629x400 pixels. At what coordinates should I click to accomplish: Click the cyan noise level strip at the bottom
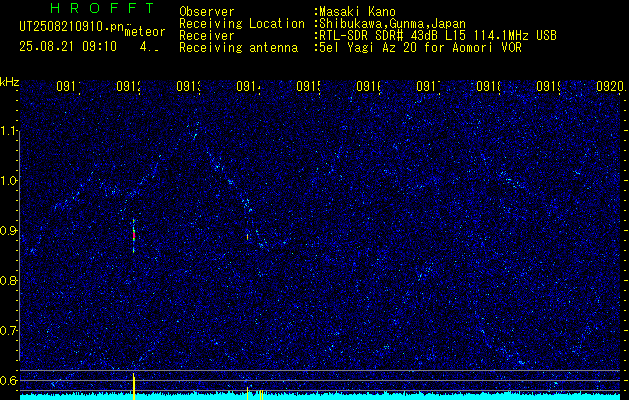click(x=320, y=397)
